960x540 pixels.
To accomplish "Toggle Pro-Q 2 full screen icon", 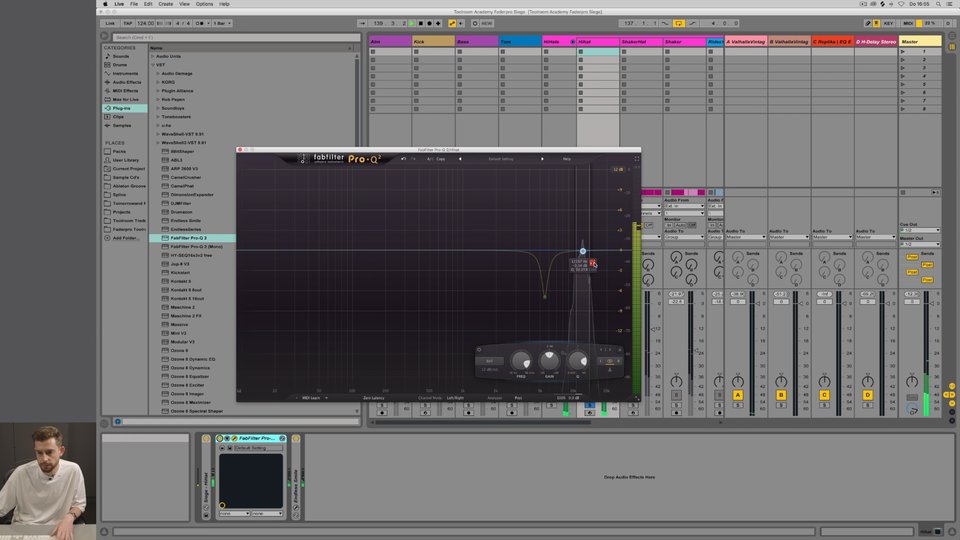I will pyautogui.click(x=636, y=159).
